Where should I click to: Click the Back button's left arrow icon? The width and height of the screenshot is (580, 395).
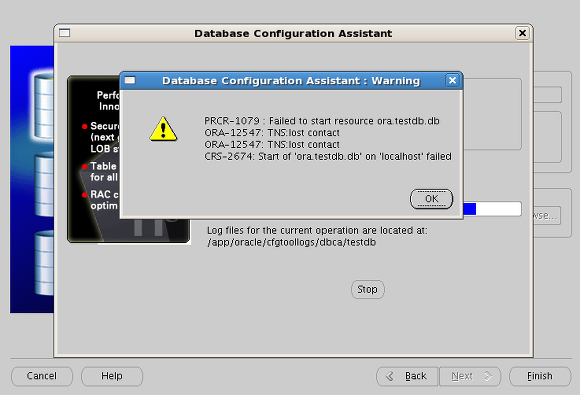(390, 377)
